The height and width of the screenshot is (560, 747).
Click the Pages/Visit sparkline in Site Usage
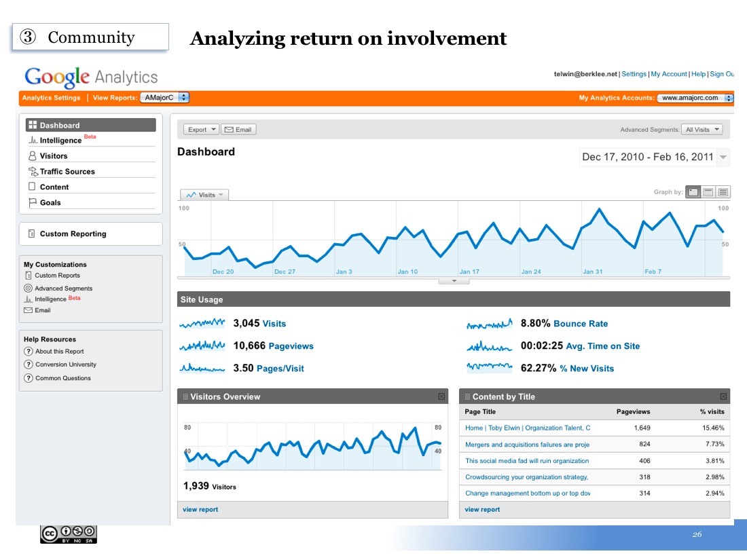tap(202, 368)
